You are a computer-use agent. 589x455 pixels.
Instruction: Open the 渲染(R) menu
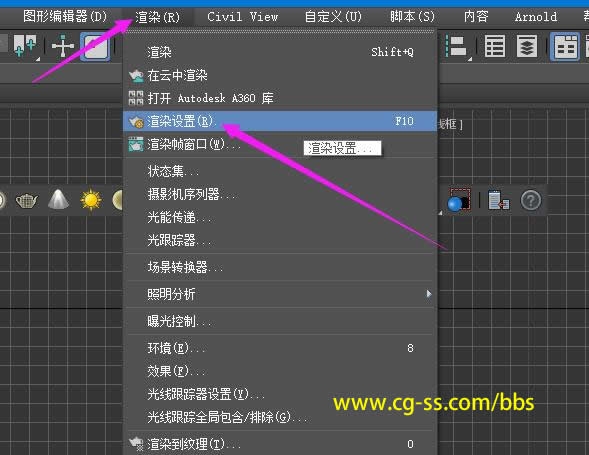click(157, 17)
